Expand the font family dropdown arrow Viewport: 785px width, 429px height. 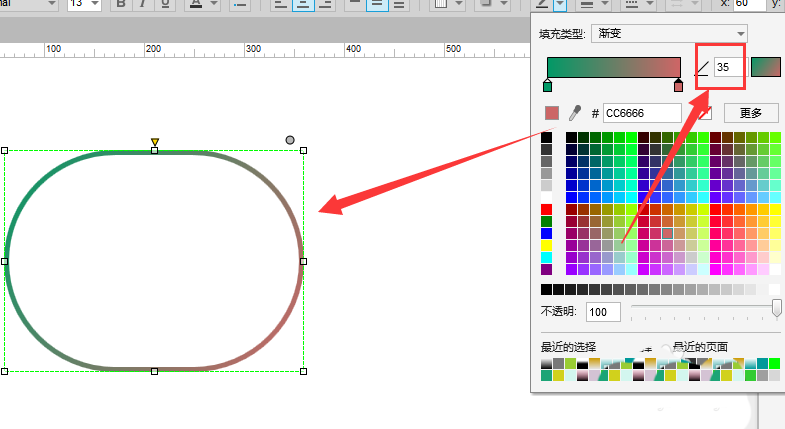point(51,4)
